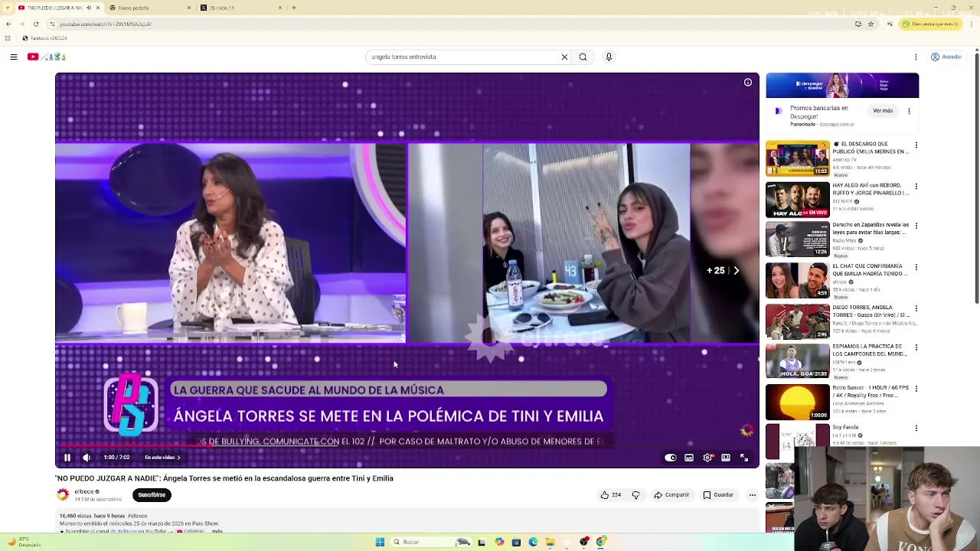
Task: Click 'Ver más' on Despegar ad
Action: [883, 111]
